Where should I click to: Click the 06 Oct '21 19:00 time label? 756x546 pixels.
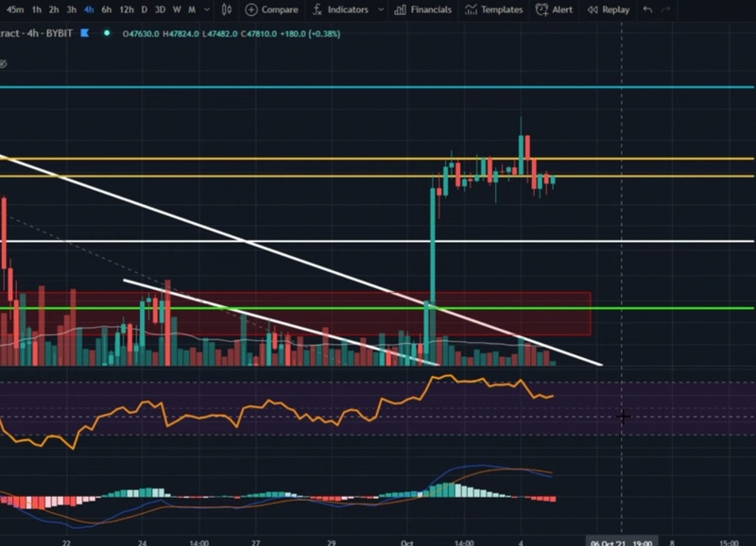click(622, 542)
